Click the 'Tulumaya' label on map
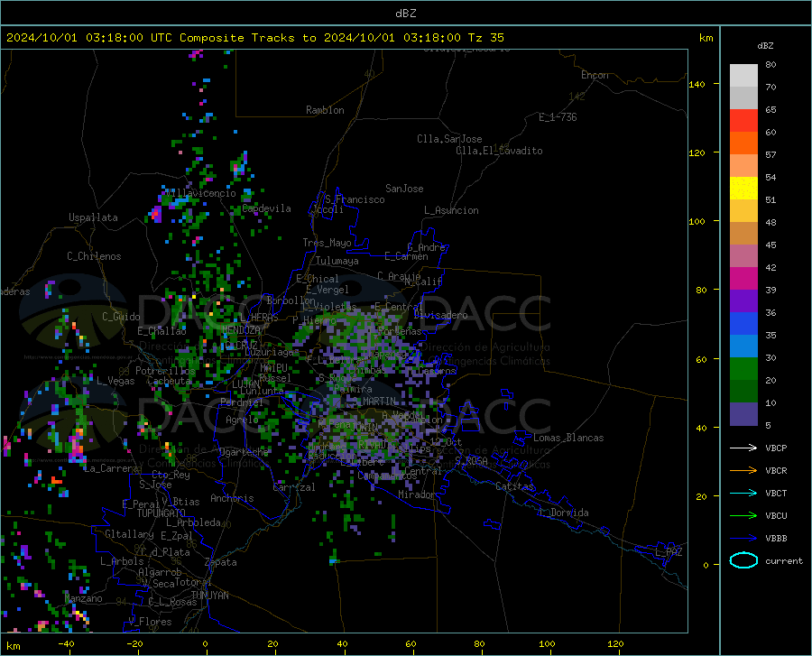Screen dimensions: 812x656 point(337,261)
